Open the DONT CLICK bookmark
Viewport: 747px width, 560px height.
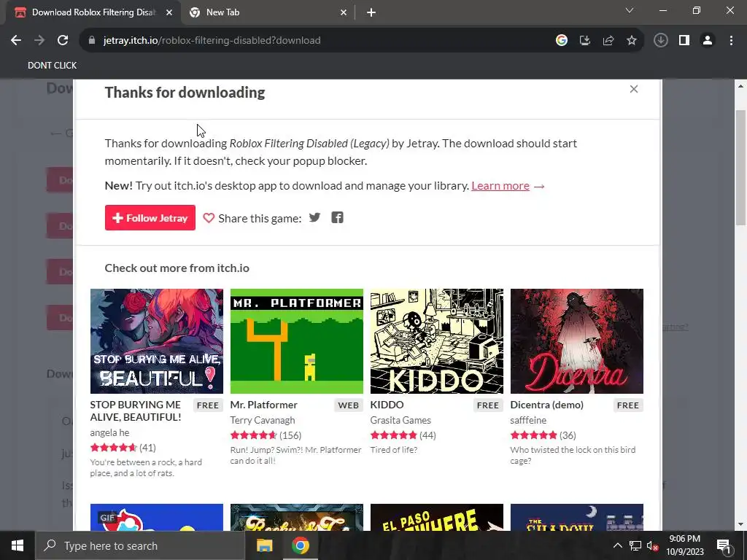[52, 65]
